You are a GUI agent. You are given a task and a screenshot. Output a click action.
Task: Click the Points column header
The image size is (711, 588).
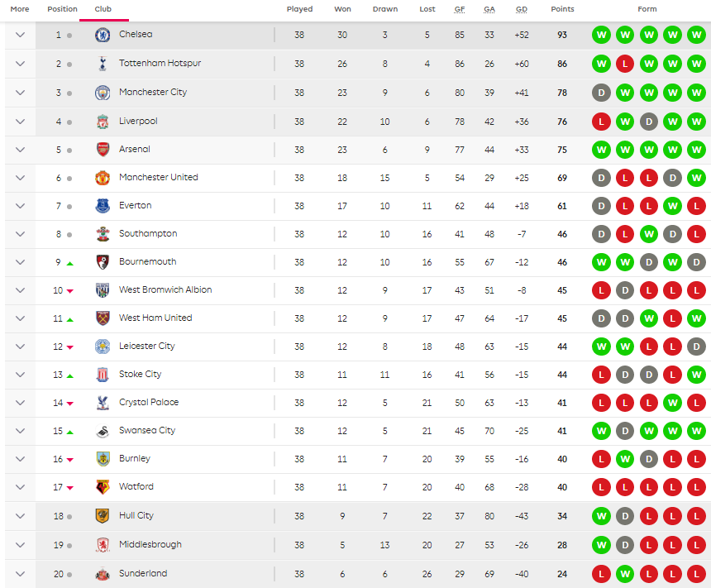tap(562, 9)
